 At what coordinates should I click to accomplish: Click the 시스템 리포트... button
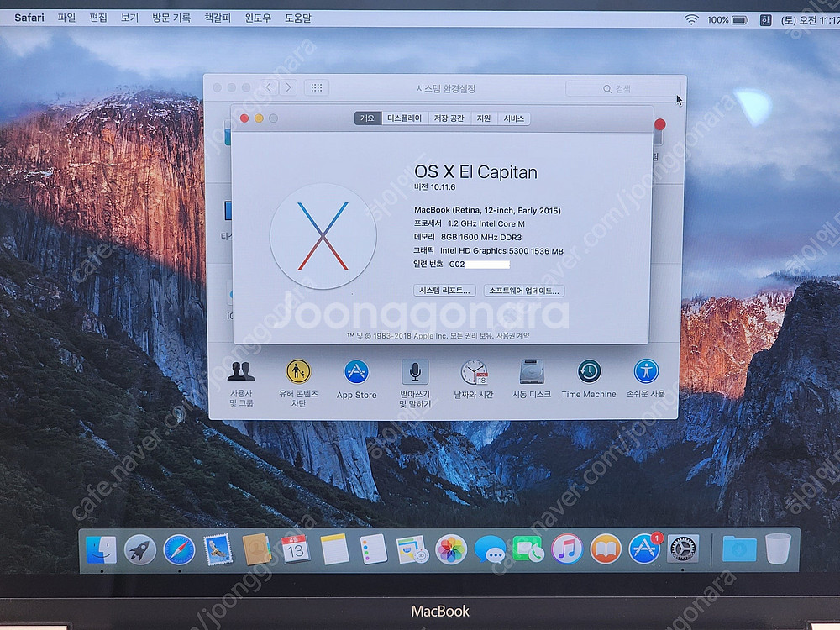coord(444,291)
